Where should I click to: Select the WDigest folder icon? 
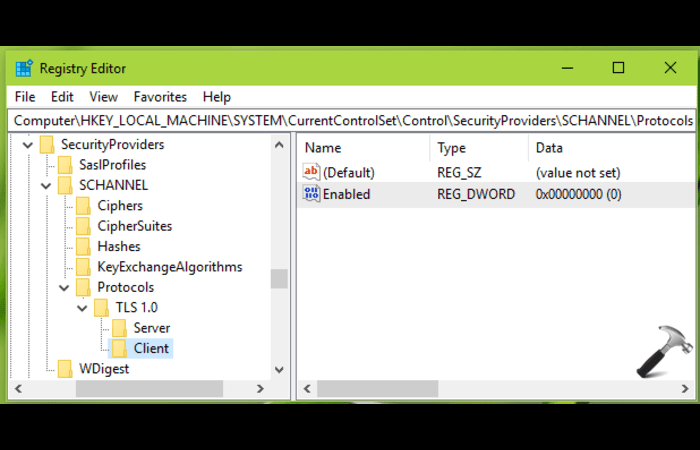pos(65,369)
